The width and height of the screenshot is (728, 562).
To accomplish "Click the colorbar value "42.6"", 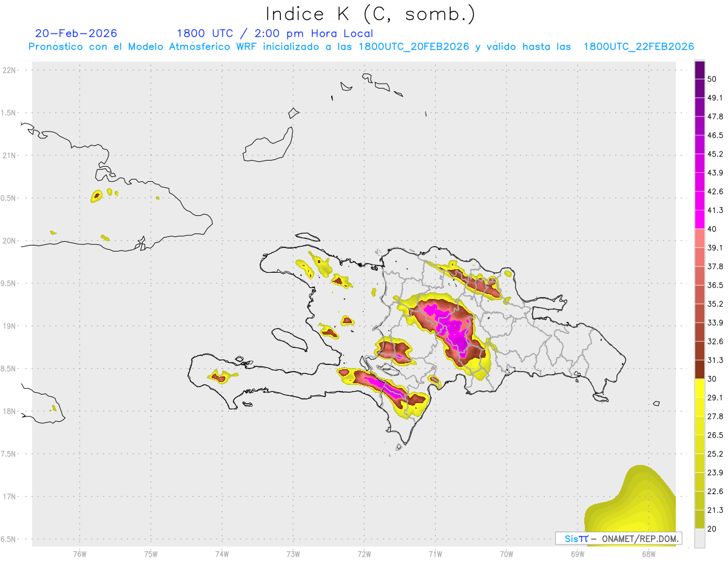I will click(716, 192).
